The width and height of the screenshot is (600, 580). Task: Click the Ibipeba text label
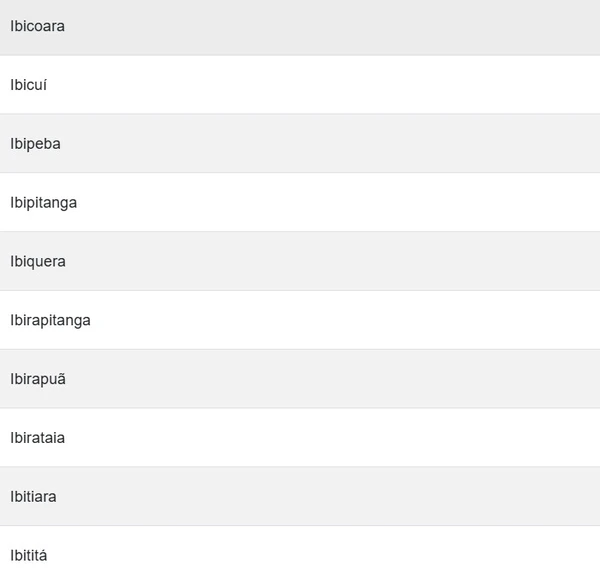pyautogui.click(x=36, y=144)
